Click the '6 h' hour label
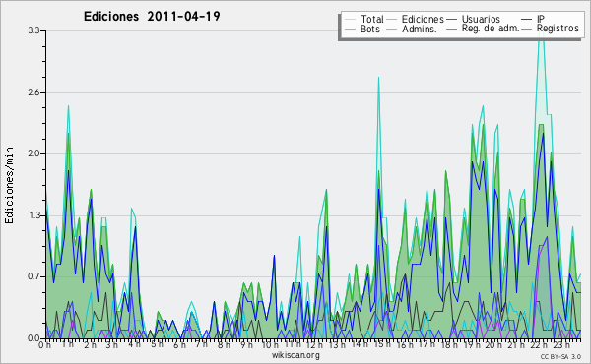 (x=179, y=345)
